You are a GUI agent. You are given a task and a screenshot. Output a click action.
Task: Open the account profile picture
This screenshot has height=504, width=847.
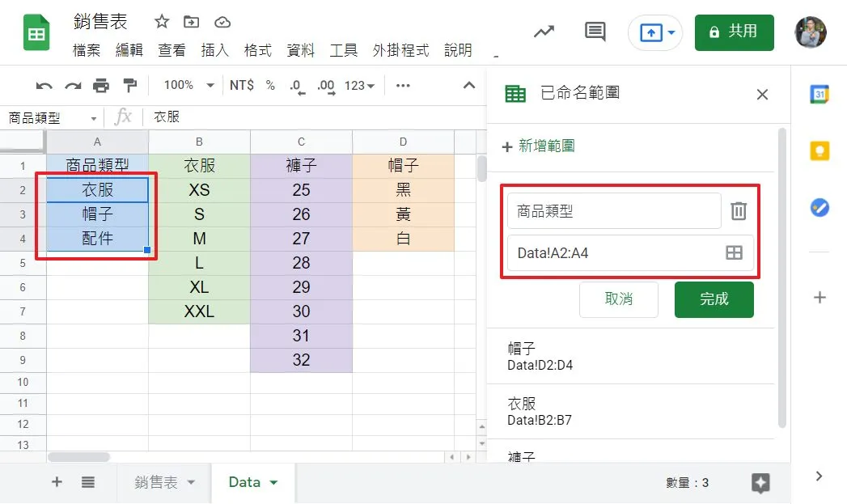[811, 32]
